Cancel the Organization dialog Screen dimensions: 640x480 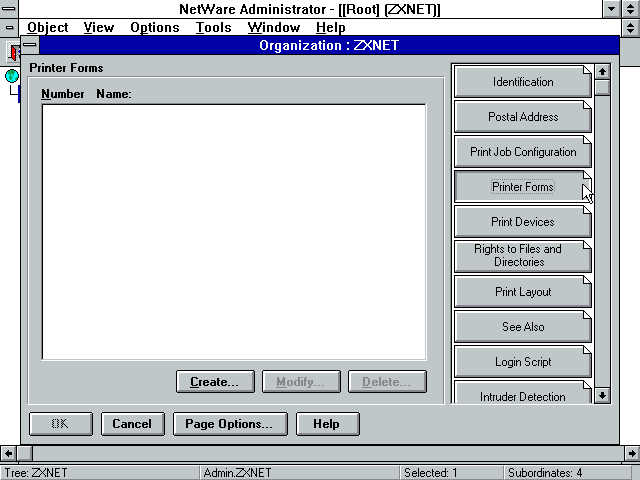[133, 424]
